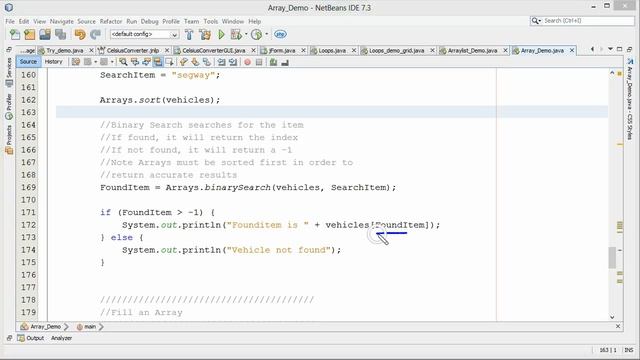Expand the Debug Project dropdown arrow
The image size is (640, 360).
(246, 34)
